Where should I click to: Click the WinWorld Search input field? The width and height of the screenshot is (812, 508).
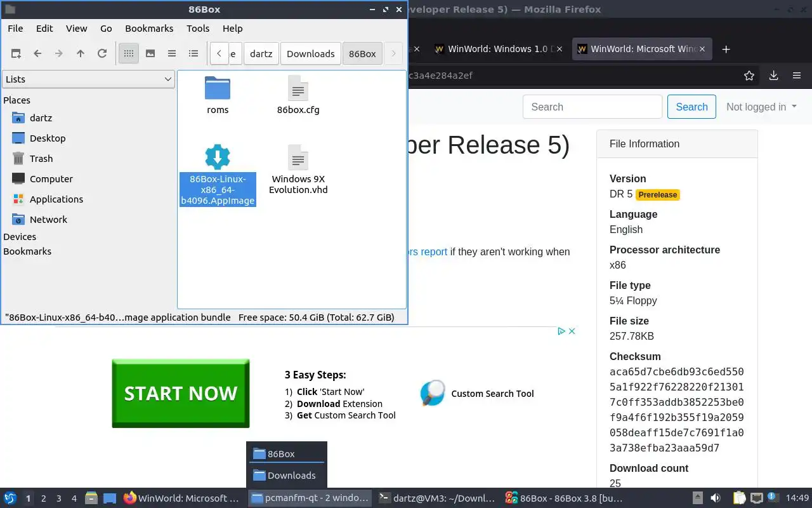point(593,107)
